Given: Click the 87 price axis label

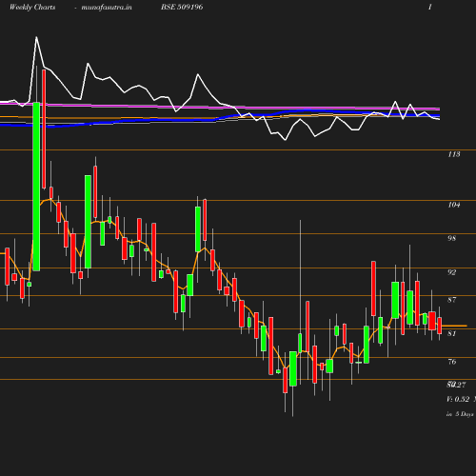Looking at the screenshot, I should pyautogui.click(x=452, y=300).
